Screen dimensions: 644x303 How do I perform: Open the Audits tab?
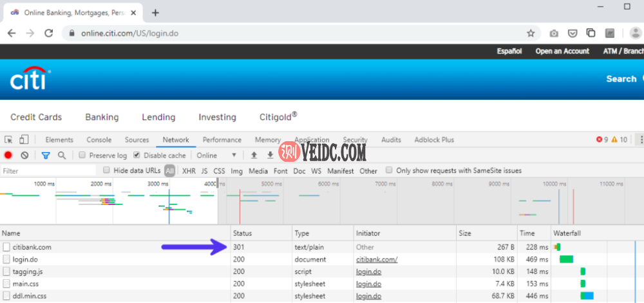(x=391, y=140)
